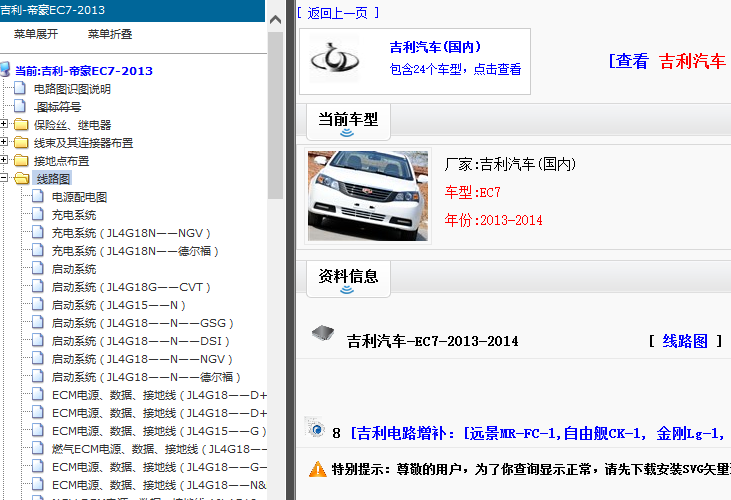Click page icon of 启动系统 (JL4G18——N——NGV)
Viewport: 731px width, 500px height.
tap(38, 358)
